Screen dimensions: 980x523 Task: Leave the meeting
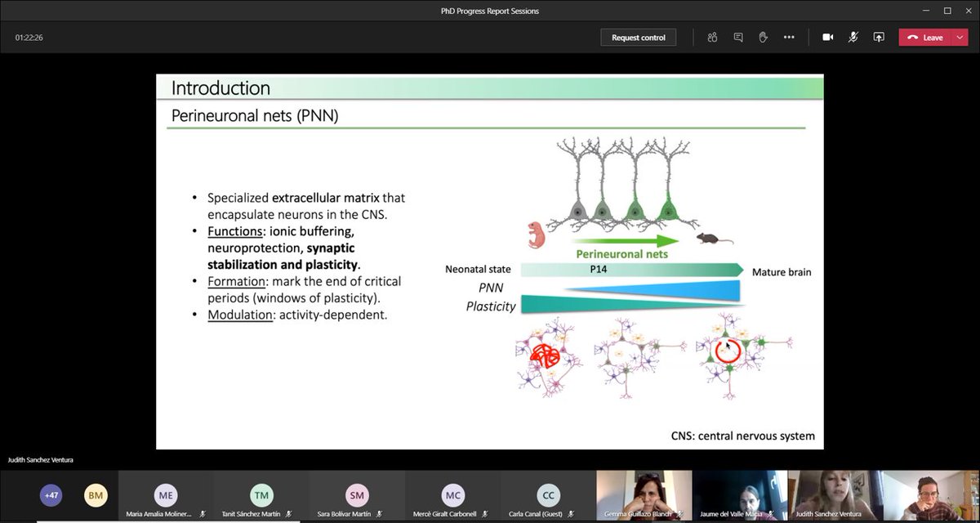point(924,38)
